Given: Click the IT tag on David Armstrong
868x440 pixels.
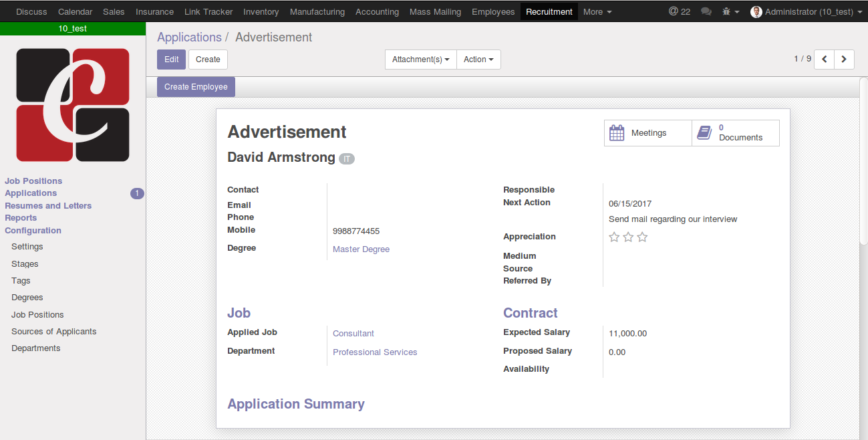Looking at the screenshot, I should 347,158.
